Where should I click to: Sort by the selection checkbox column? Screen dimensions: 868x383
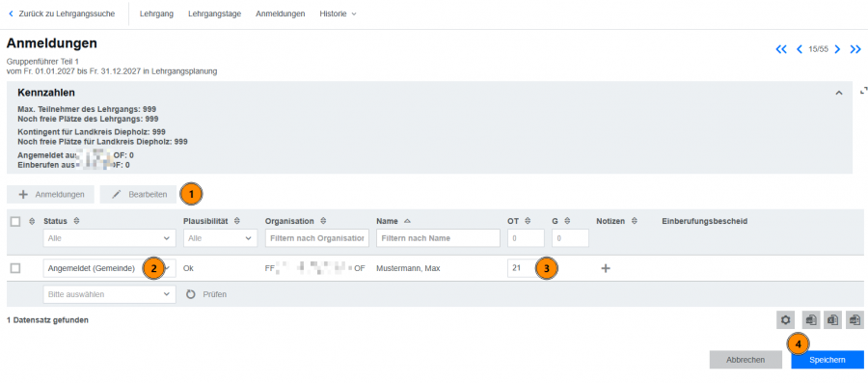pyautogui.click(x=32, y=221)
